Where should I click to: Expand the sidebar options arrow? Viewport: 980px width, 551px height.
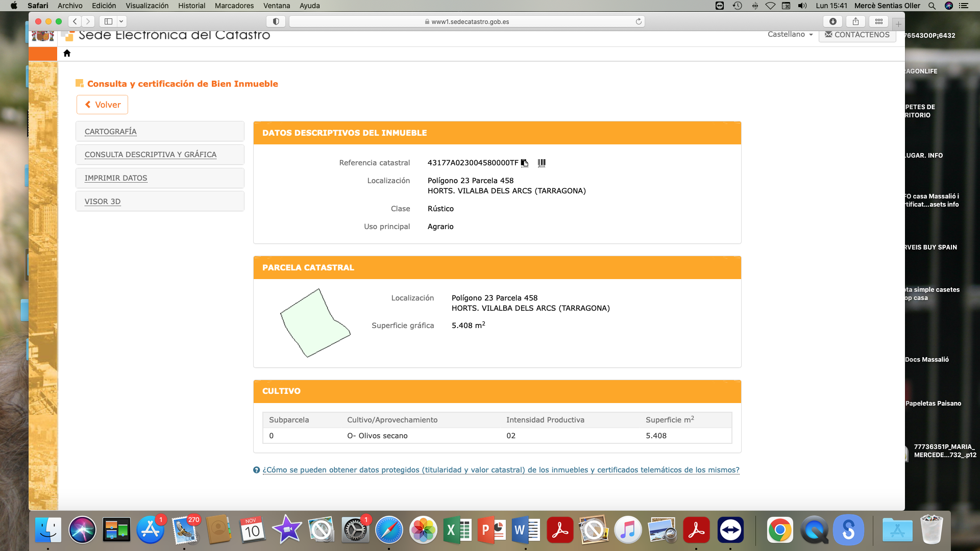tap(121, 21)
